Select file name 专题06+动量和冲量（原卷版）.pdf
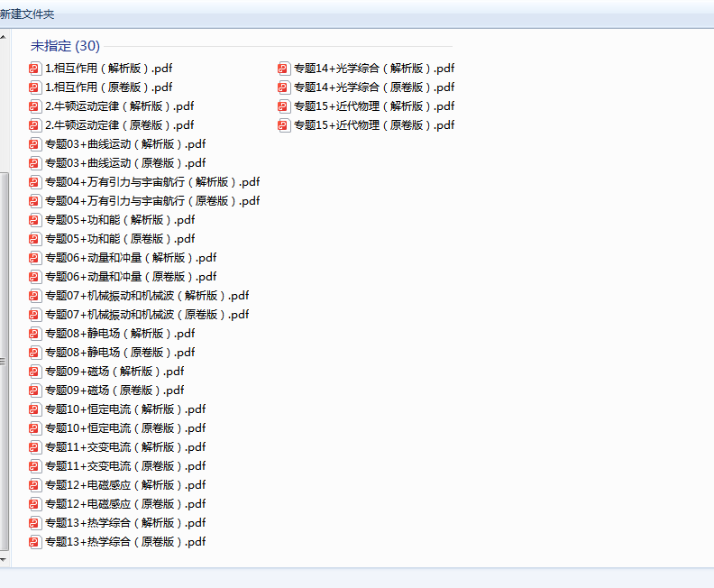 (x=131, y=277)
